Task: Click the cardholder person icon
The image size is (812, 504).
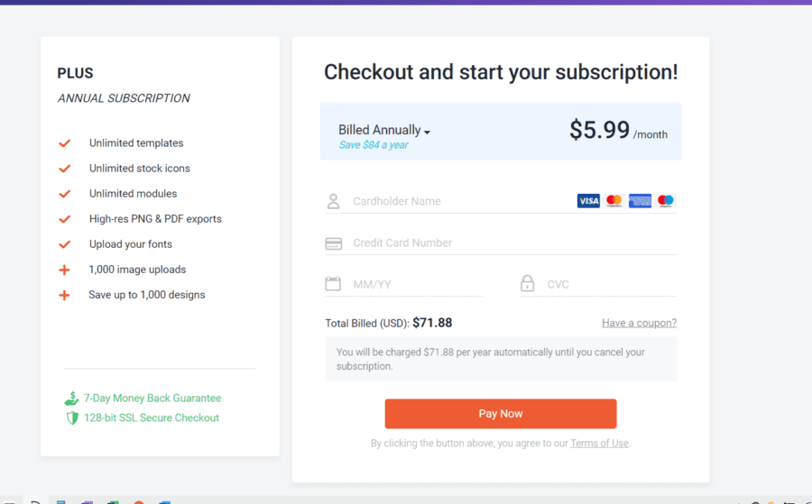Action: (334, 201)
